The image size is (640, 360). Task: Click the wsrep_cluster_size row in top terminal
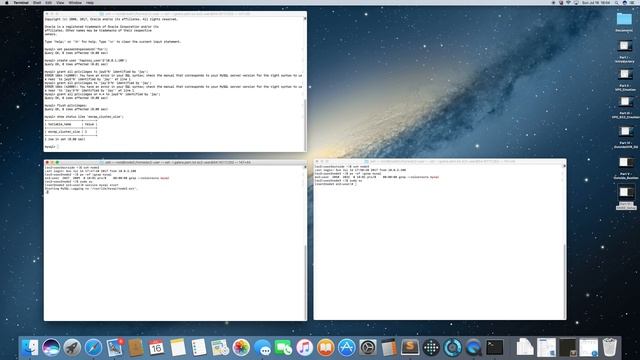(71, 132)
